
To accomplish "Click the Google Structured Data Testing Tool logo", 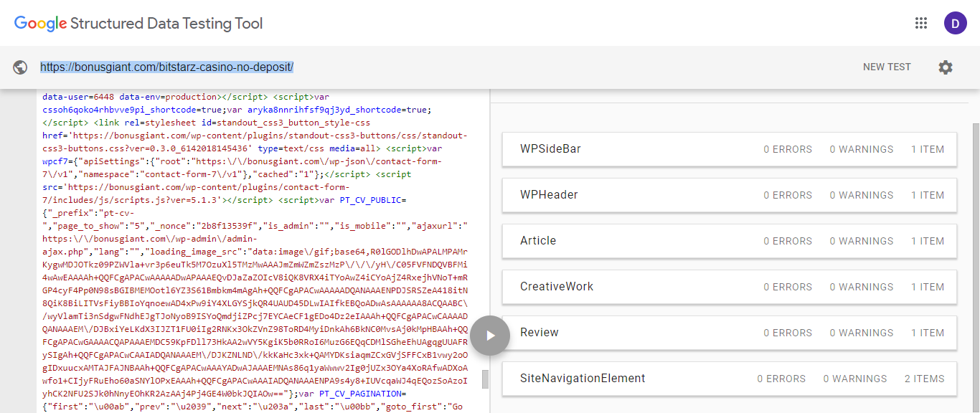I will tap(138, 23).
